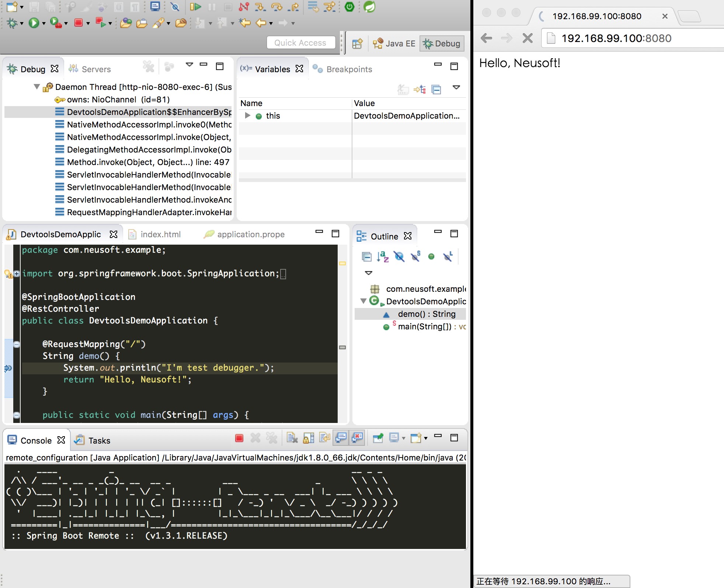Click the red Terminate toolbar icon
This screenshot has width=724, height=588.
(x=78, y=23)
